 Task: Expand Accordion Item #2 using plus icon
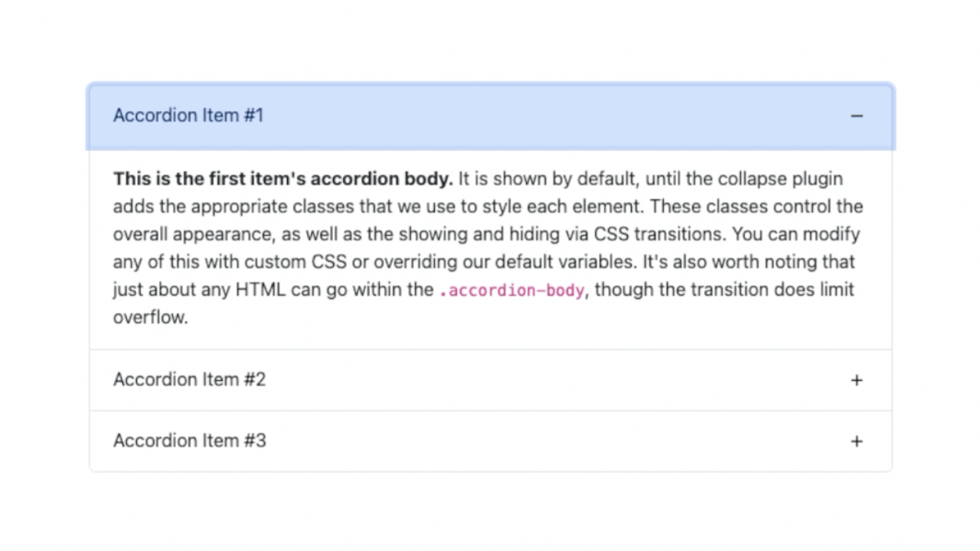click(856, 380)
